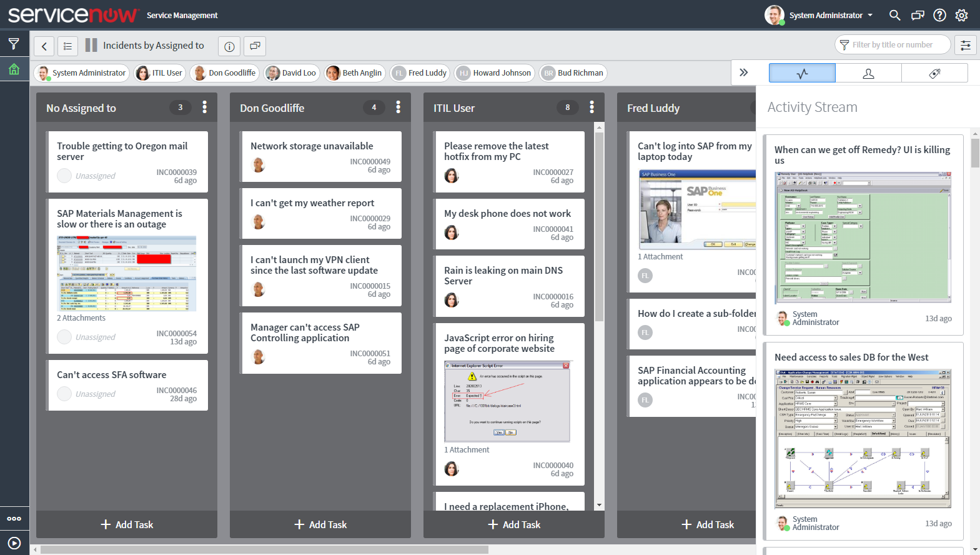
Task: Toggle the Don Goodliffe member filter
Action: pos(224,73)
